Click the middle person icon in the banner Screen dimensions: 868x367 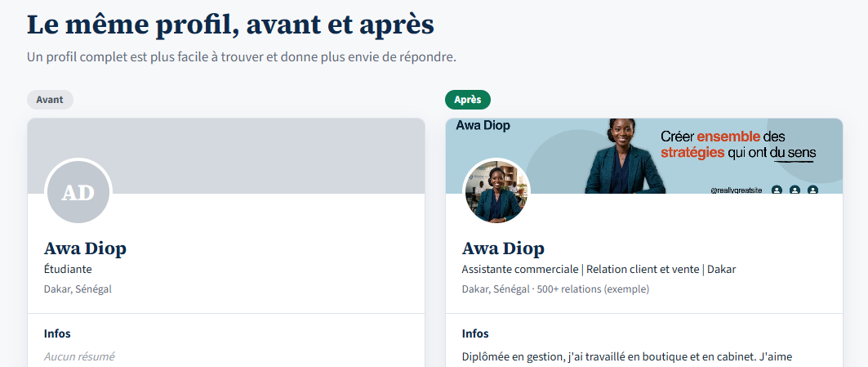point(795,190)
